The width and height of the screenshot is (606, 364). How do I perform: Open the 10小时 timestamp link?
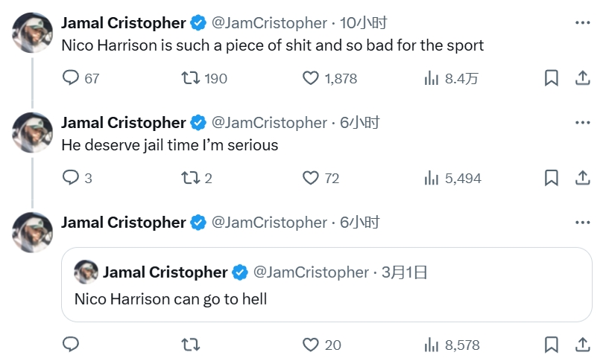pyautogui.click(x=363, y=23)
